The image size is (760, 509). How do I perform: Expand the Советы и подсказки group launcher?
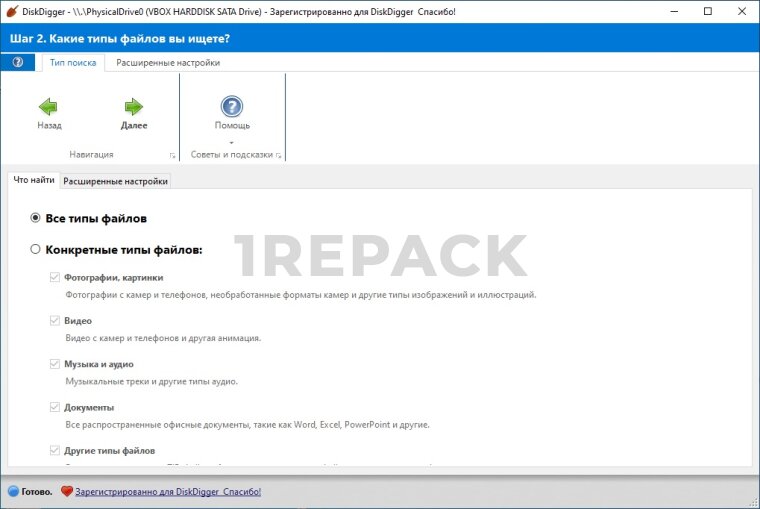pos(278,156)
